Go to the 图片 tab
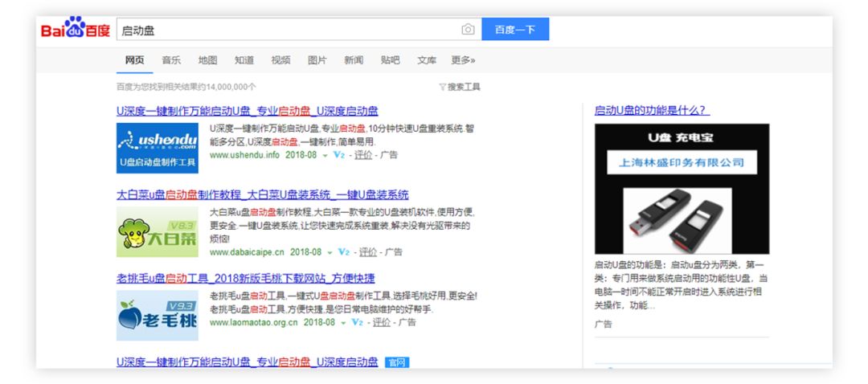This screenshot has height=384, width=868. (317, 60)
